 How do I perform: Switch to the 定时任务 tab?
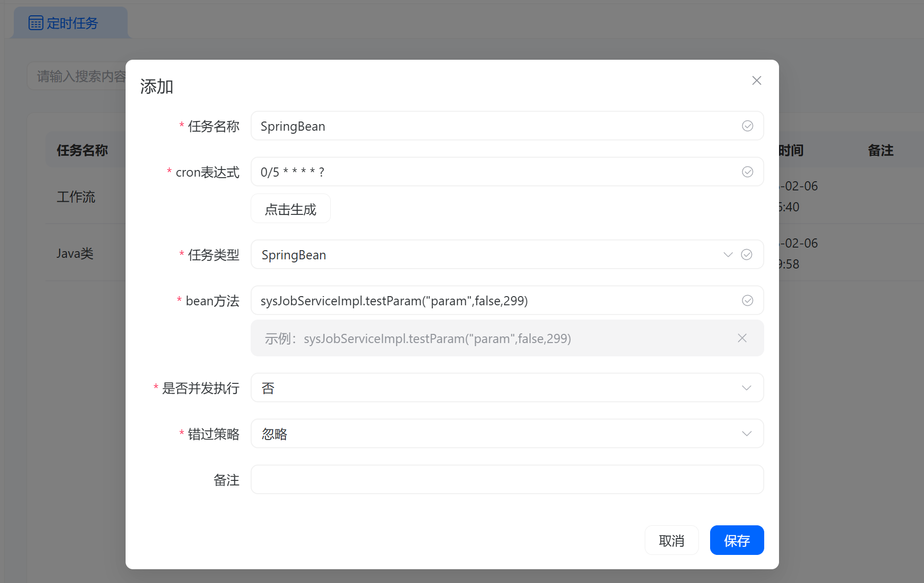point(71,23)
